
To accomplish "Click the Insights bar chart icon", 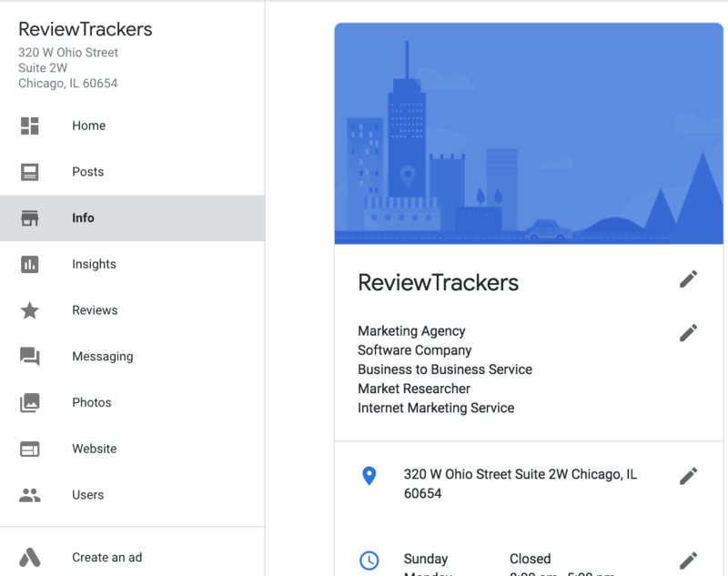I will click(30, 264).
